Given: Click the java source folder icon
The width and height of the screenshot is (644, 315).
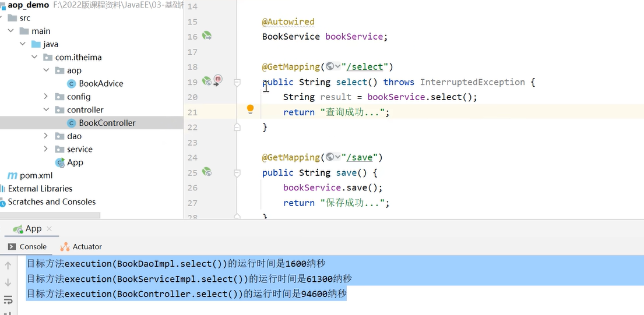Looking at the screenshot, I should [x=36, y=44].
